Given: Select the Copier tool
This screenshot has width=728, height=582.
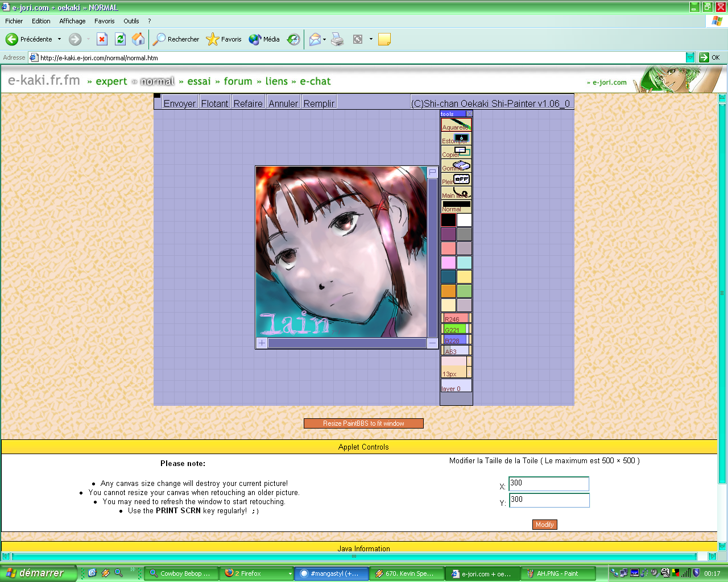Looking at the screenshot, I should click(456, 152).
